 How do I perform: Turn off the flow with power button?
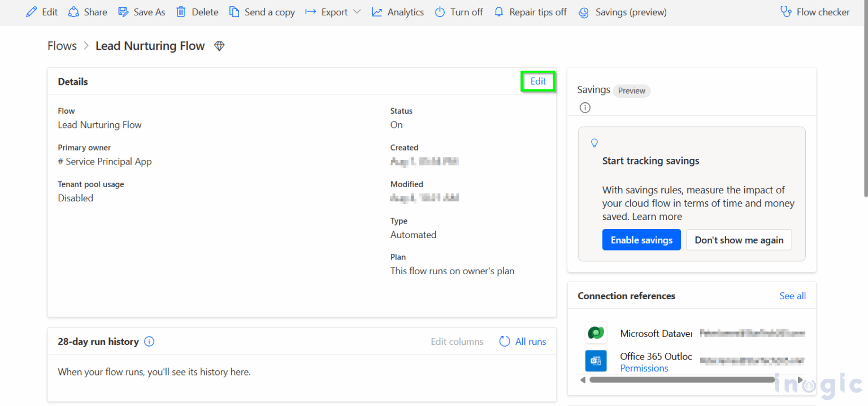click(x=440, y=12)
